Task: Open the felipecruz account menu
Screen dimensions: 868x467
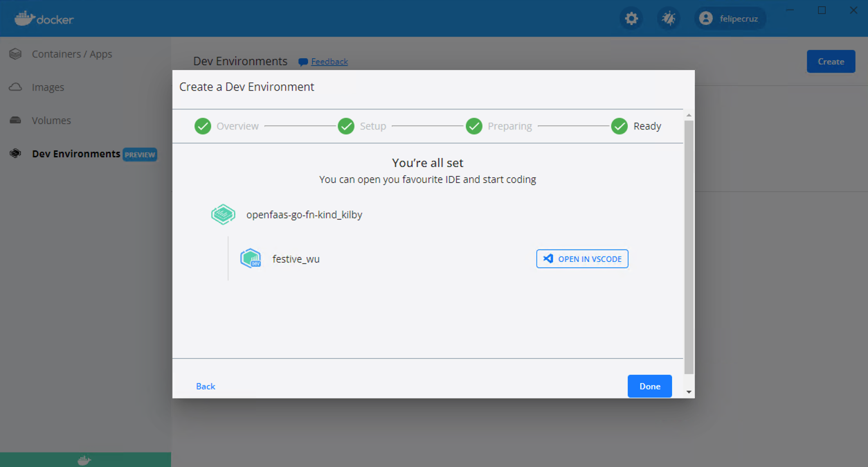Action: click(730, 18)
